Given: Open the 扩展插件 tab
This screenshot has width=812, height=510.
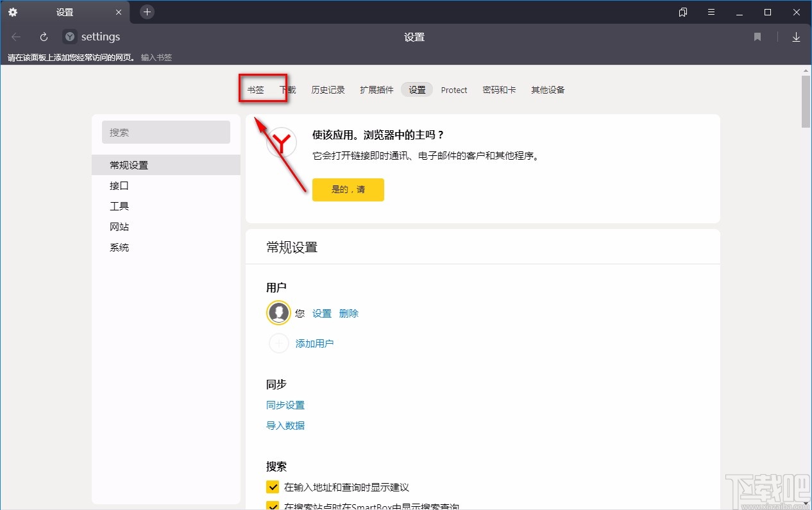Looking at the screenshot, I should click(376, 90).
